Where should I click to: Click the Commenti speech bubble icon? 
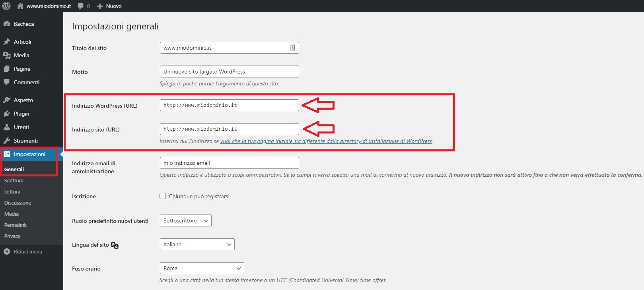click(x=7, y=82)
